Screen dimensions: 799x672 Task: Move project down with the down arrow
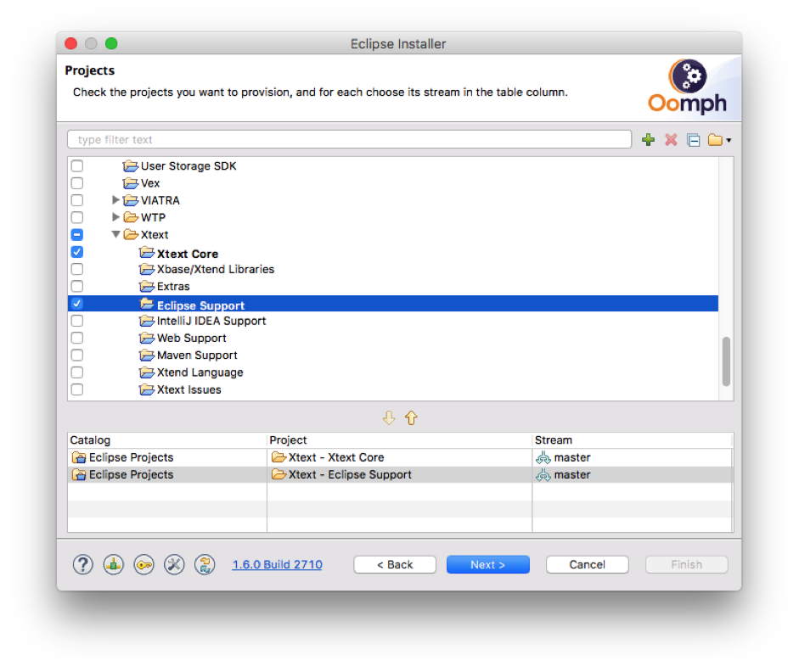390,417
